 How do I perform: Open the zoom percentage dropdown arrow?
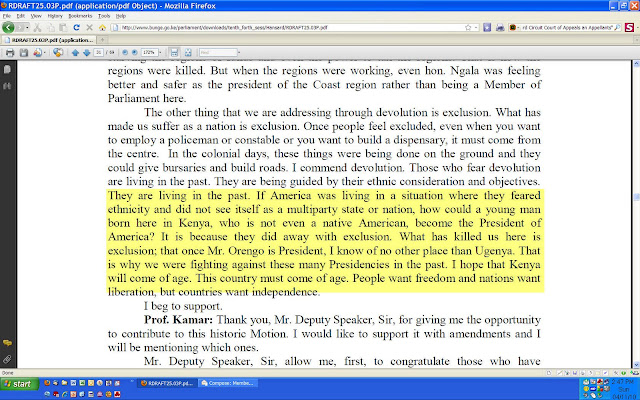[160, 53]
